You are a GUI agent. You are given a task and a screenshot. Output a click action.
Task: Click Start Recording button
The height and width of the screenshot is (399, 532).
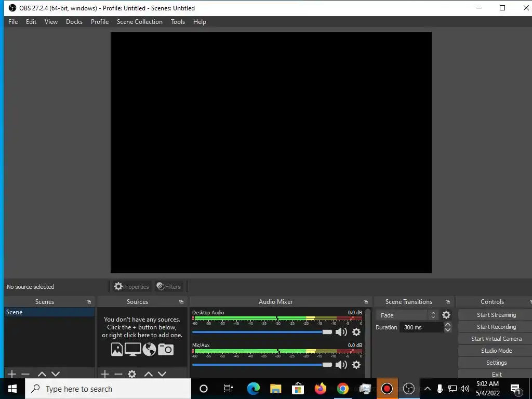pyautogui.click(x=496, y=327)
